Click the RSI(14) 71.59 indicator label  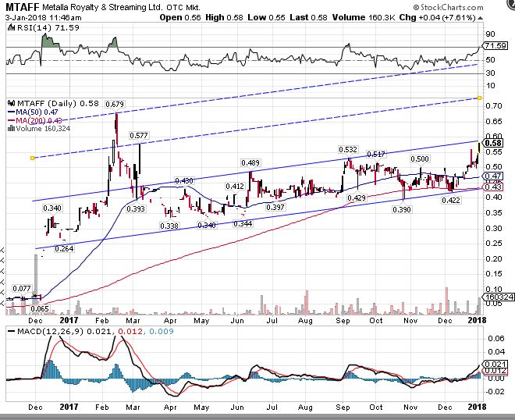coord(48,27)
